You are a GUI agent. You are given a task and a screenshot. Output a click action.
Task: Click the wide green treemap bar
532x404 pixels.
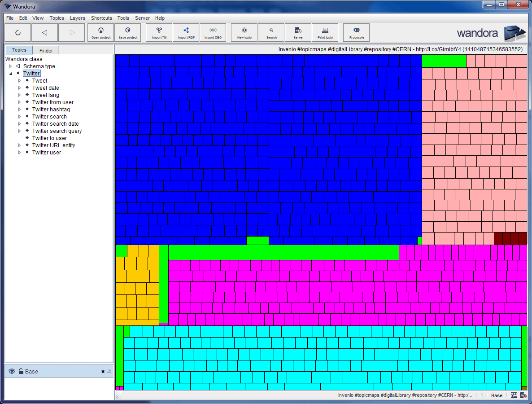click(x=283, y=252)
